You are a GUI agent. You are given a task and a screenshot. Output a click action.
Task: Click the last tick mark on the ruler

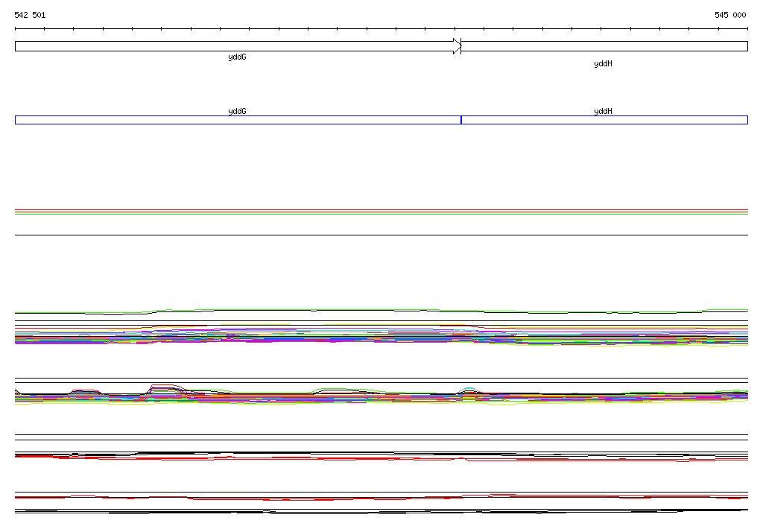(747, 29)
